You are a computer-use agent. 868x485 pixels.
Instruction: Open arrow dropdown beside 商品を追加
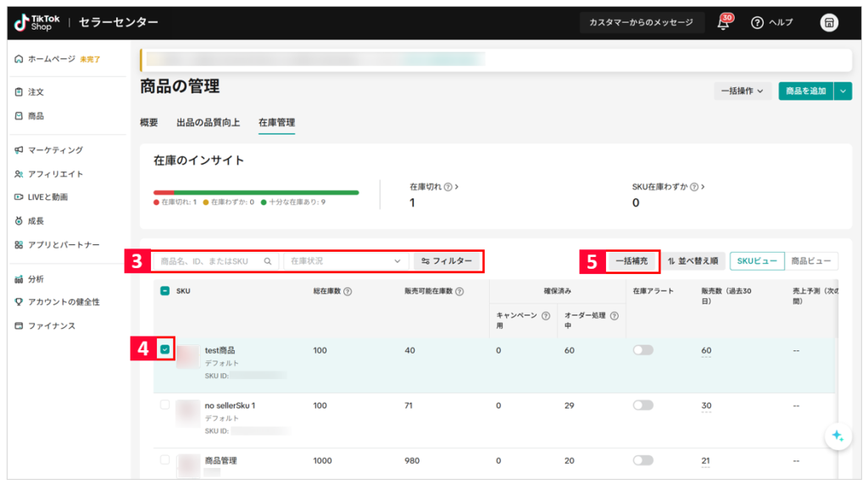click(x=843, y=91)
